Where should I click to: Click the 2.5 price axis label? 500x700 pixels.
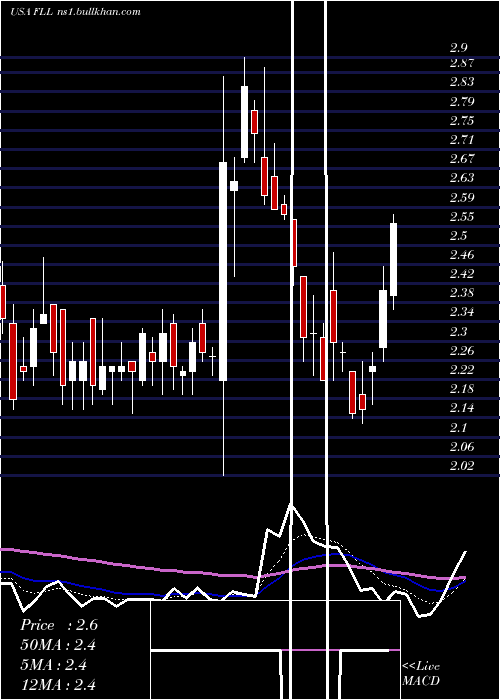458,236
